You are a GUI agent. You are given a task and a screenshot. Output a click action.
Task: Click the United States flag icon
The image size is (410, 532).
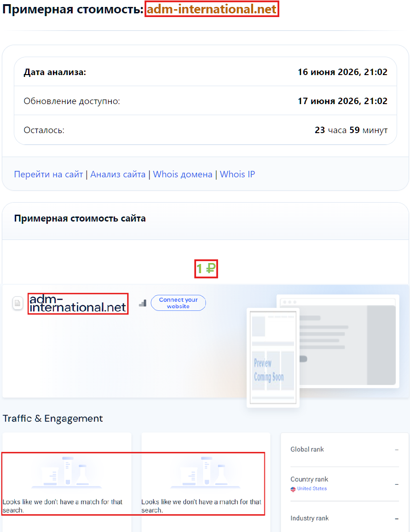(x=293, y=489)
